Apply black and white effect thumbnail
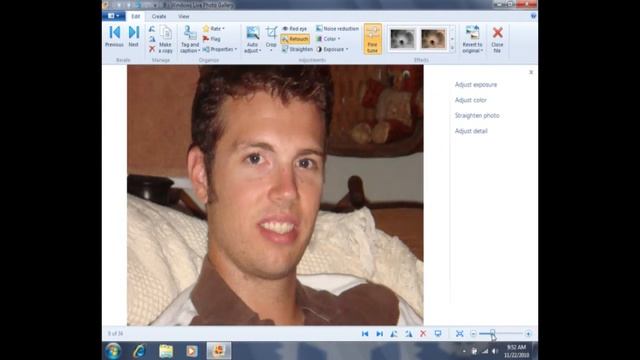The width and height of the screenshot is (640, 360). tap(402, 39)
